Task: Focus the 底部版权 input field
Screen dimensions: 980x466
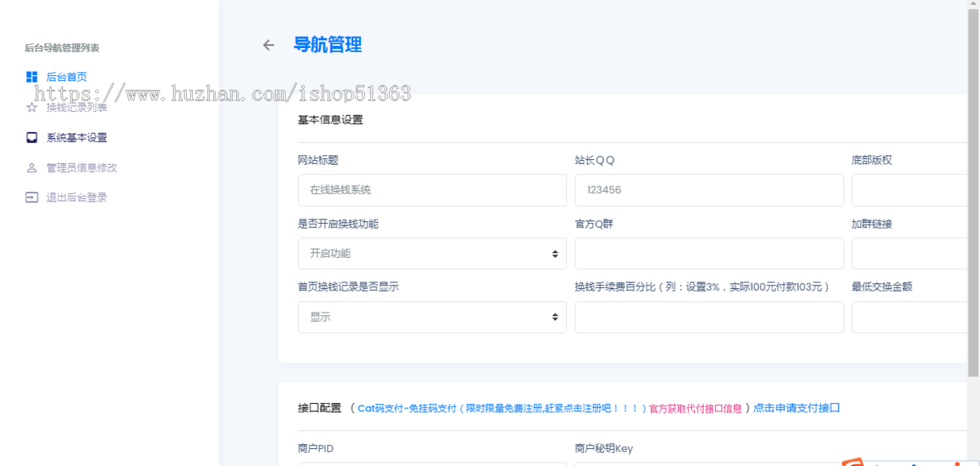Action: [x=910, y=189]
